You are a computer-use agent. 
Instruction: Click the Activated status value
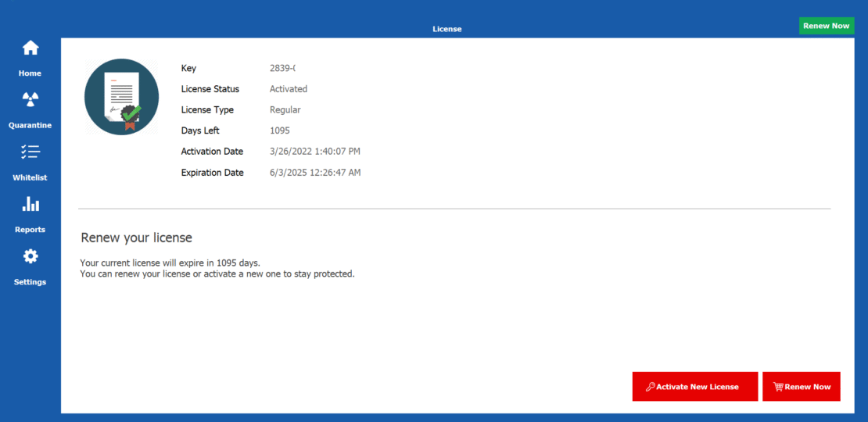pos(289,88)
